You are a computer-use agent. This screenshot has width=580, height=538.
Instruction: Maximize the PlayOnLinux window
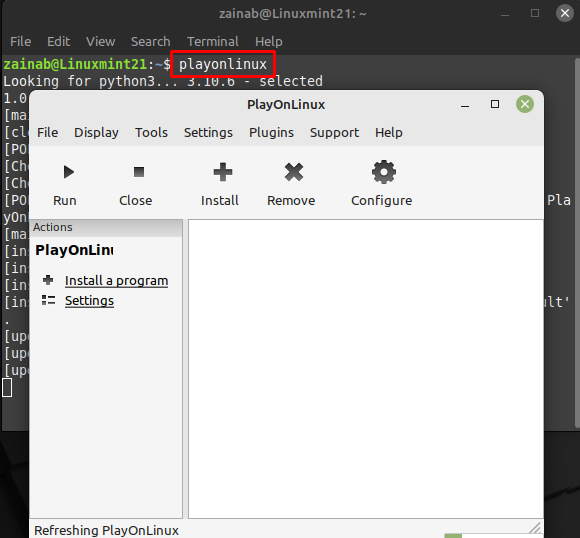495,104
